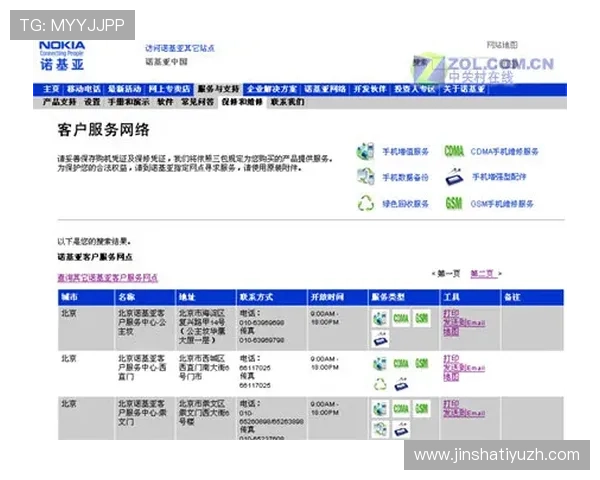
Task: Open the 绿色回收服务 text link
Action: point(405,204)
